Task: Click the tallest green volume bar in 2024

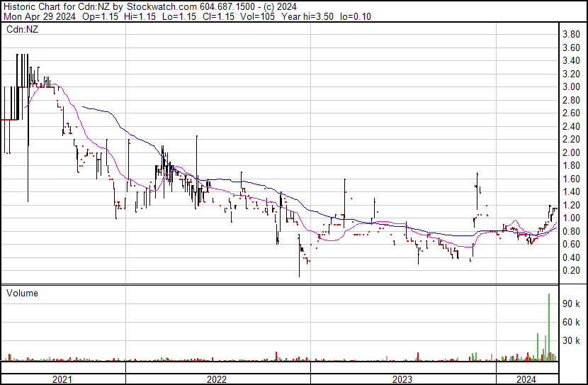Action: (549, 327)
